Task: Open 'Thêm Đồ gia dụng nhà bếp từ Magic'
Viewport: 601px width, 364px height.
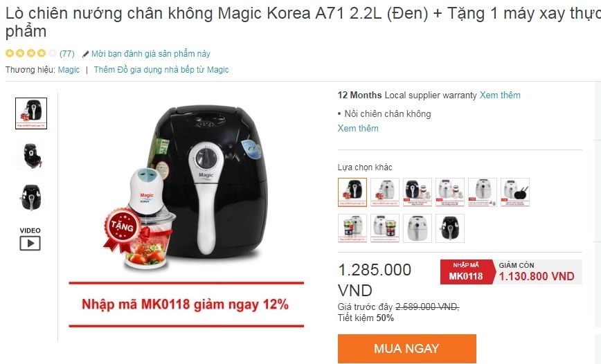Action: 161,70
